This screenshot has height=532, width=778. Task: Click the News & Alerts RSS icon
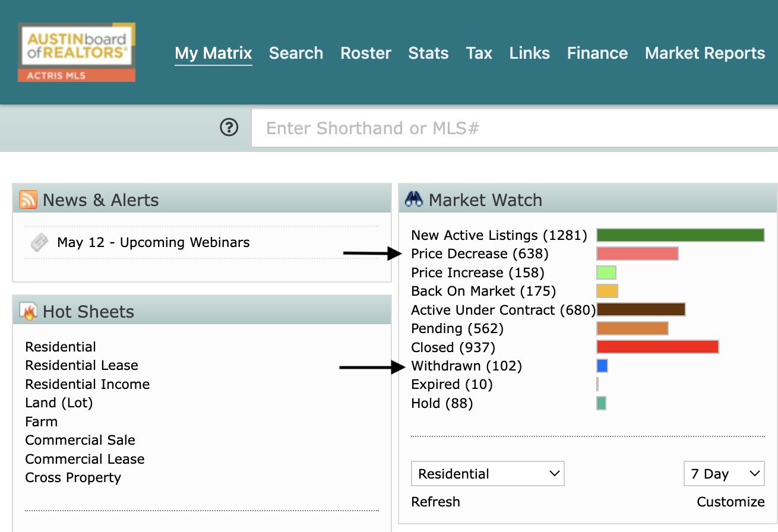click(x=28, y=199)
